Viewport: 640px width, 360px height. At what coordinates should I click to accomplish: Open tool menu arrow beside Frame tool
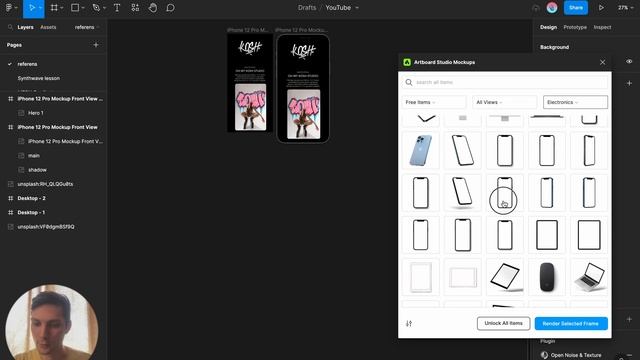tap(62, 8)
